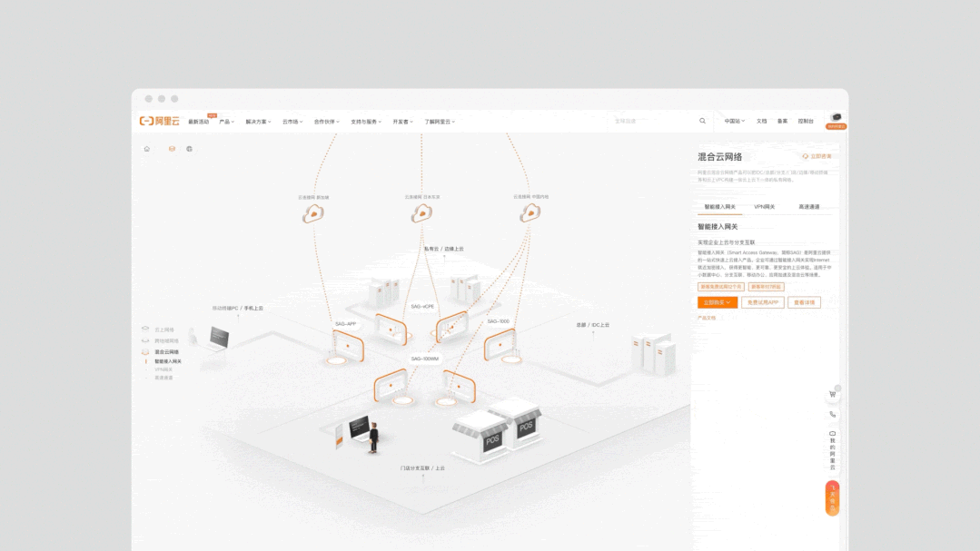Click the 免费试用APP button

click(x=763, y=302)
